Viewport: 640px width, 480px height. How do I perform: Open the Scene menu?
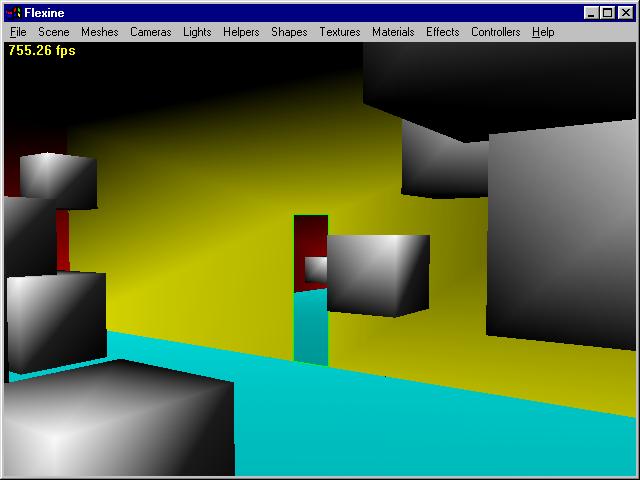point(53,32)
